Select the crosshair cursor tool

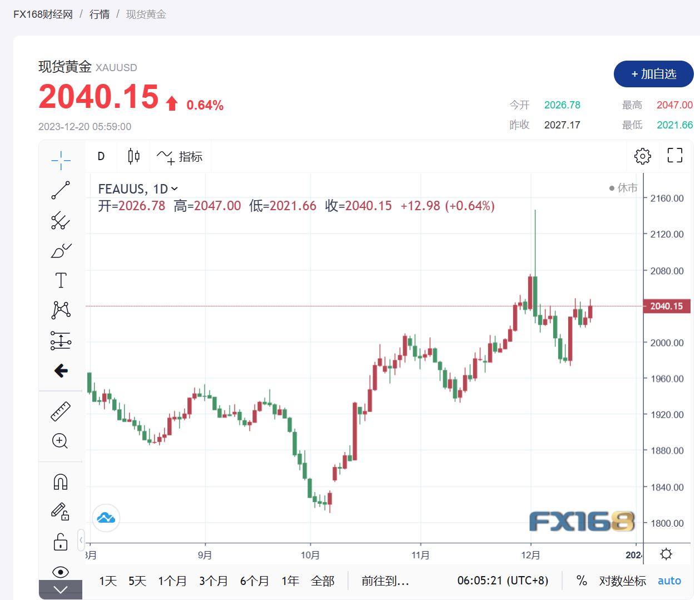(x=61, y=160)
